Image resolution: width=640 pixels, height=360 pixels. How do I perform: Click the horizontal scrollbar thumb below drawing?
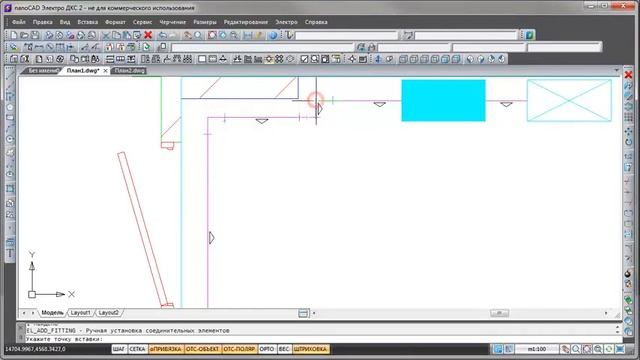pyautogui.click(x=499, y=313)
